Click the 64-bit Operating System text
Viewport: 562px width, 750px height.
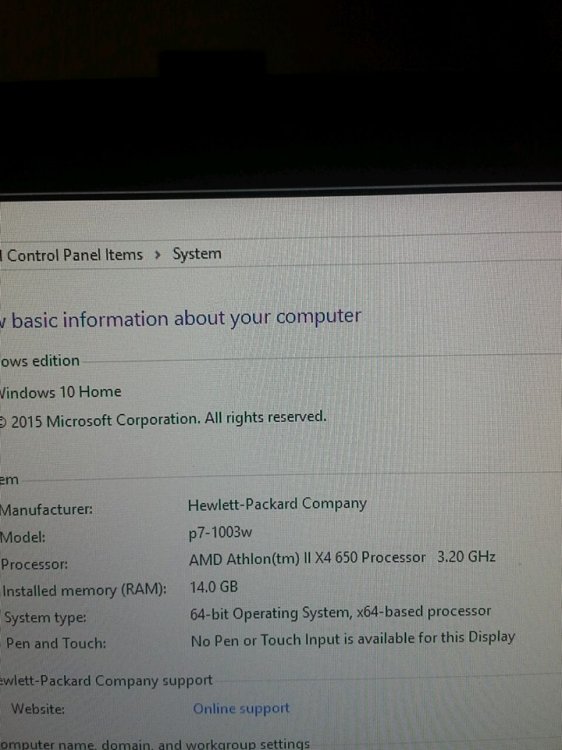pos(341,612)
